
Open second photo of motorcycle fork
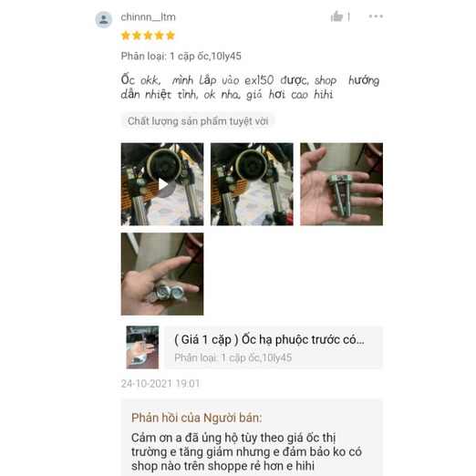(x=252, y=184)
